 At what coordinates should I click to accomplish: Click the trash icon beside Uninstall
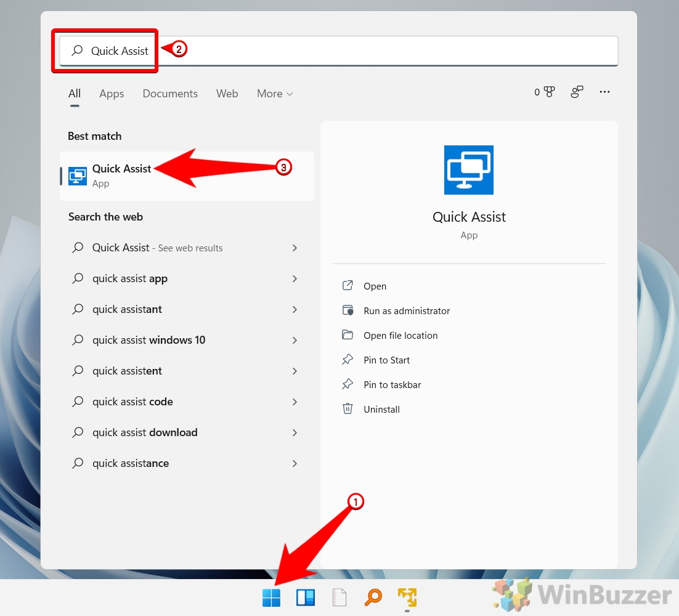(348, 408)
